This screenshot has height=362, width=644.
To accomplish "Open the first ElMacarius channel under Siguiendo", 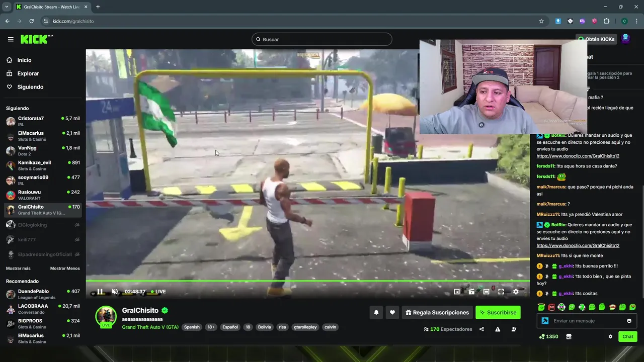I will coord(43,136).
